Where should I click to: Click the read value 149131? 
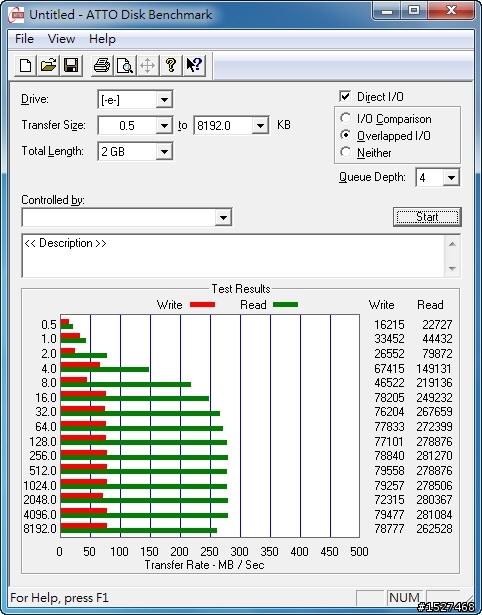click(x=434, y=369)
